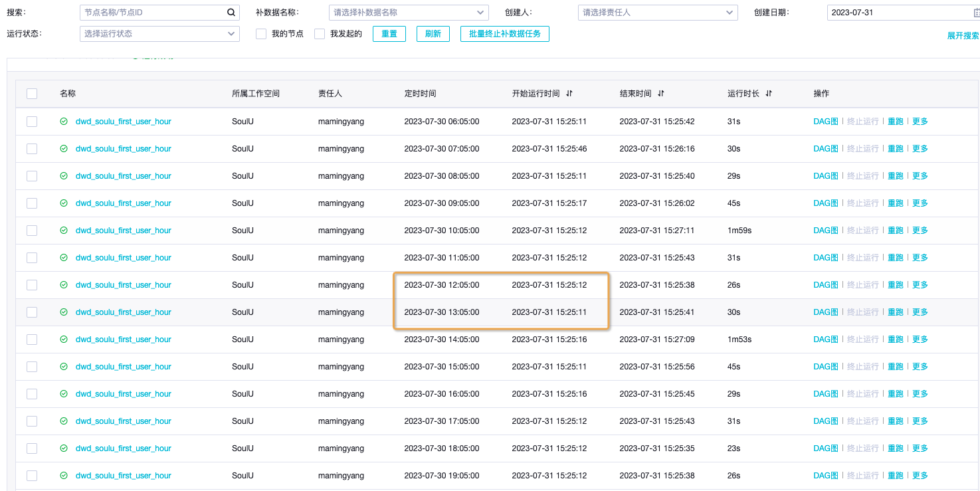Open 更多 menu in 14:05:00 row
The image size is (980, 491).
[x=920, y=340]
